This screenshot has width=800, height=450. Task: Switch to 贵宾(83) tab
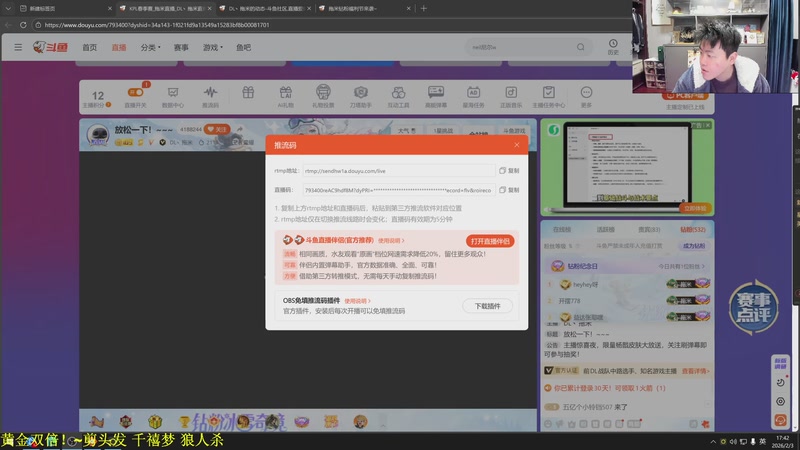tap(649, 230)
